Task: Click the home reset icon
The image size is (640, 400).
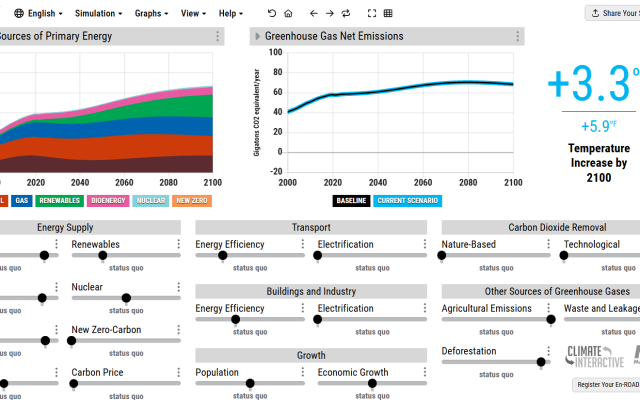Action: (x=288, y=13)
